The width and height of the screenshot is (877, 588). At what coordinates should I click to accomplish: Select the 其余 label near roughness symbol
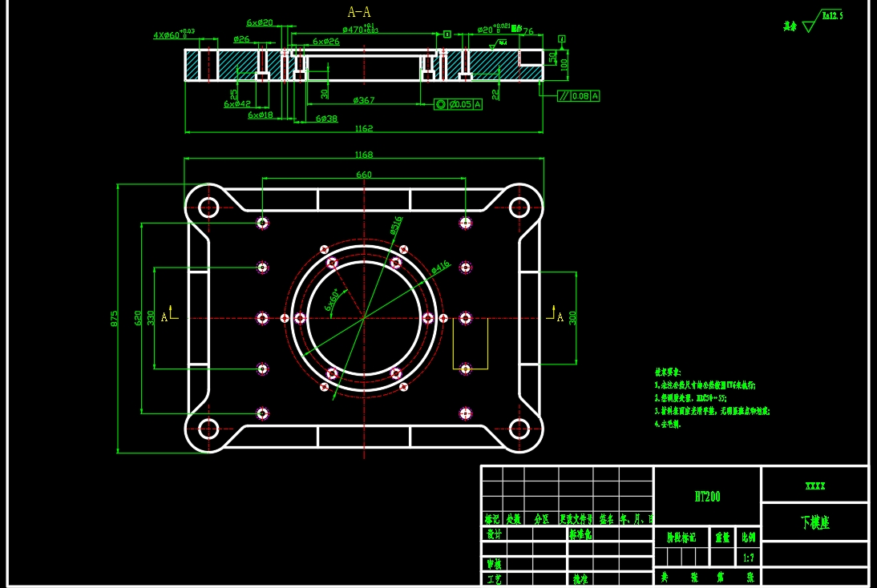790,26
